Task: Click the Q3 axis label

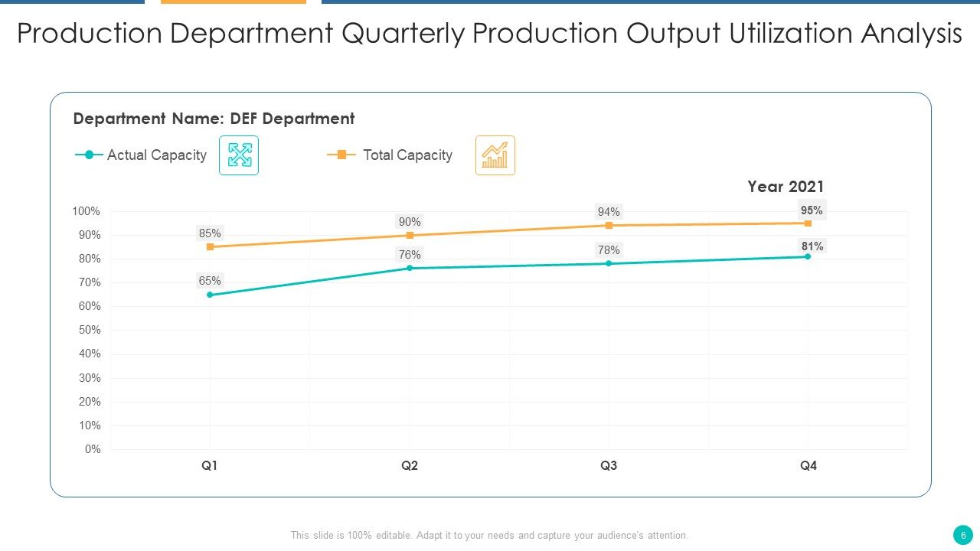Action: pyautogui.click(x=609, y=465)
